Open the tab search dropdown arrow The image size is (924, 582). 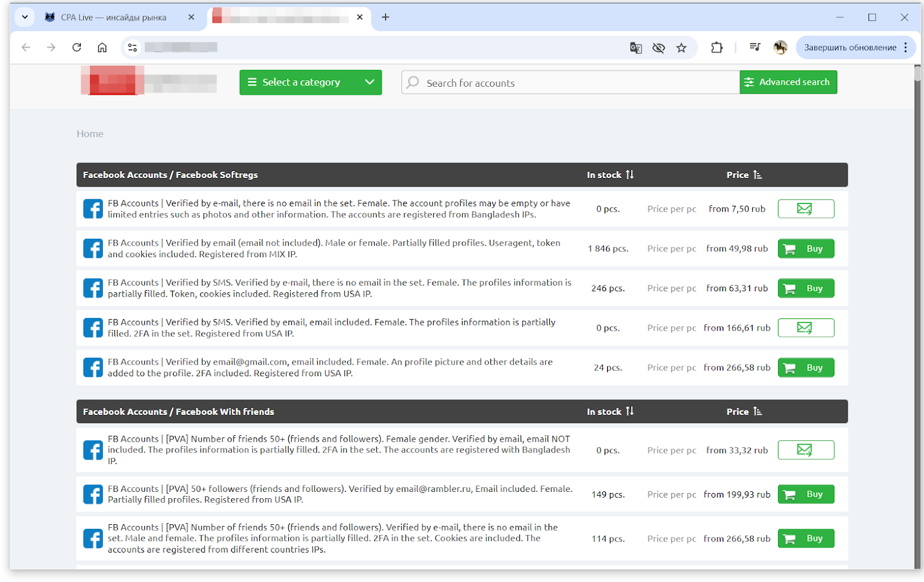(25, 17)
